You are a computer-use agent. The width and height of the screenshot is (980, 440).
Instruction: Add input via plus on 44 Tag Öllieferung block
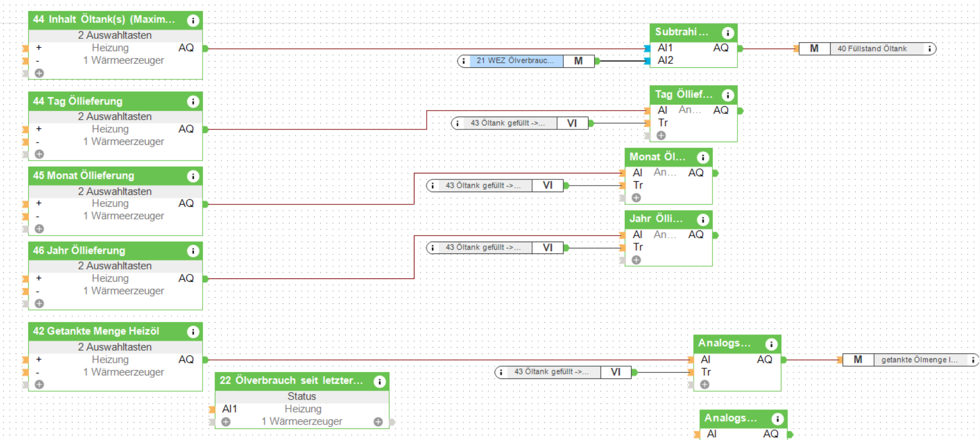pos(39,154)
